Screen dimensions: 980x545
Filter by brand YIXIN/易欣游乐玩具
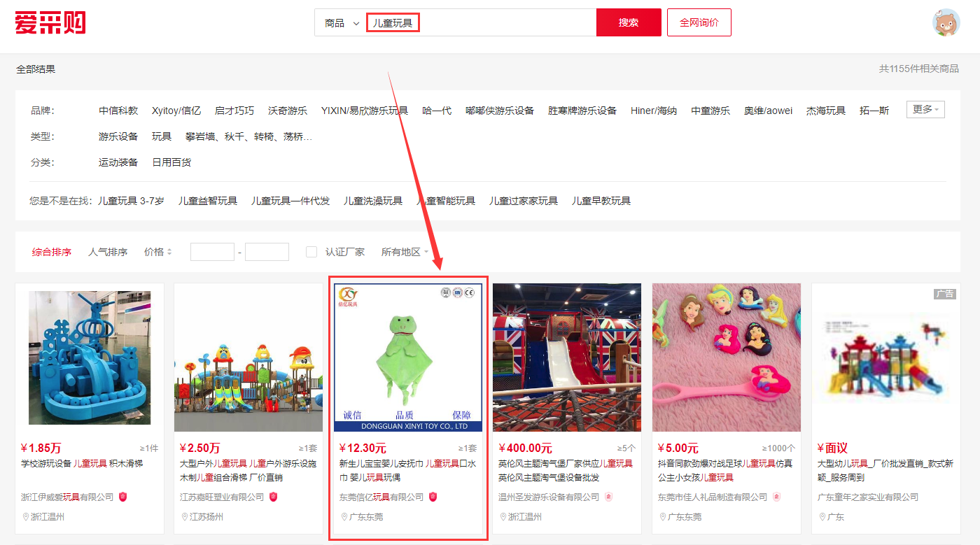[365, 111]
